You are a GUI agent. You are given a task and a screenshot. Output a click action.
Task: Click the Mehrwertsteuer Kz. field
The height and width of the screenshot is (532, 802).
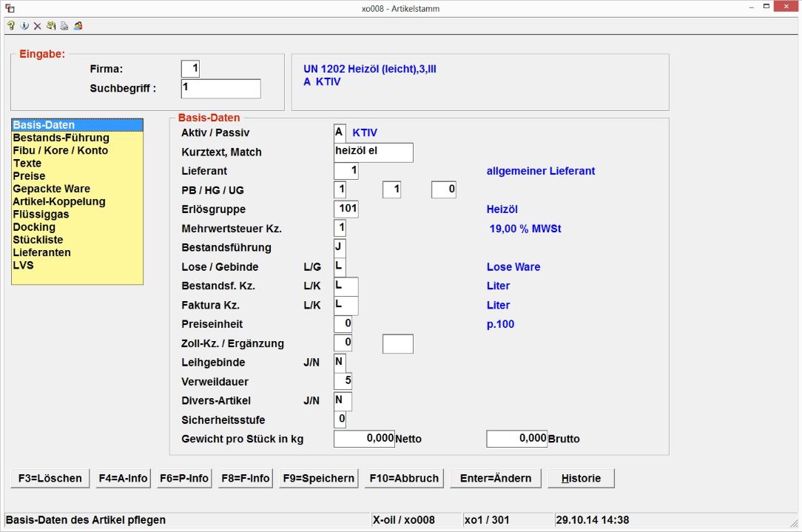(340, 228)
